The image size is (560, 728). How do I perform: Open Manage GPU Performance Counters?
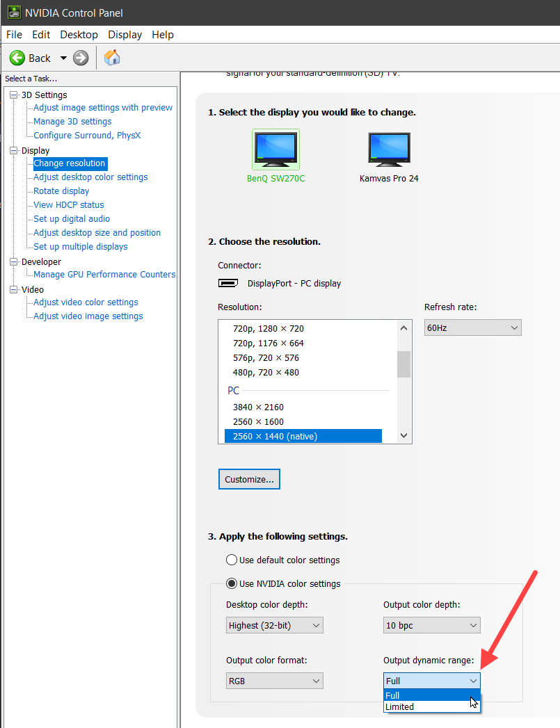[x=104, y=275]
